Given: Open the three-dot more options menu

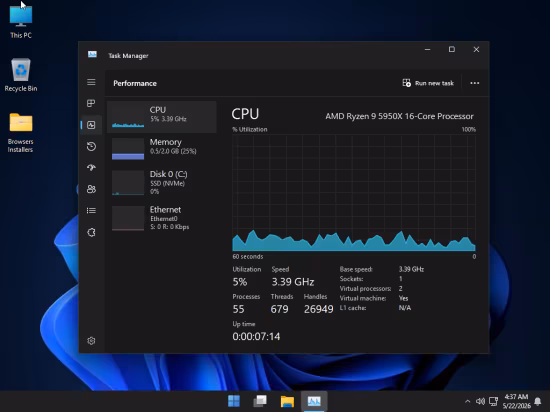Looking at the screenshot, I should pos(475,83).
